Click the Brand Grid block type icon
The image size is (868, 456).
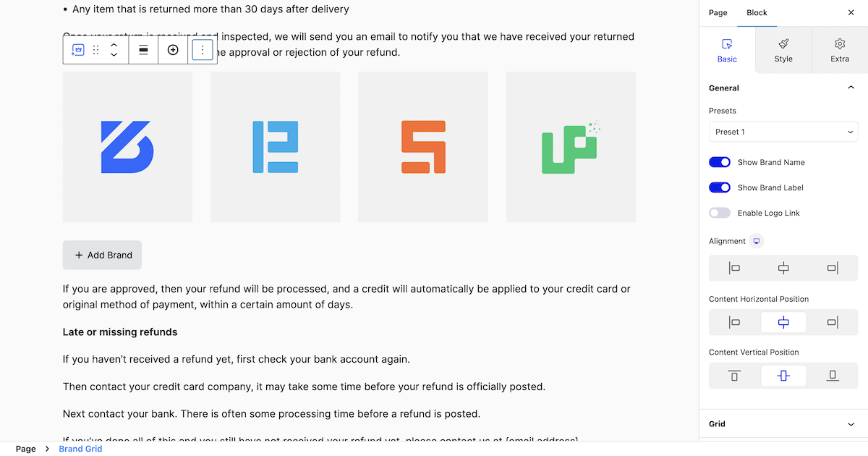77,50
